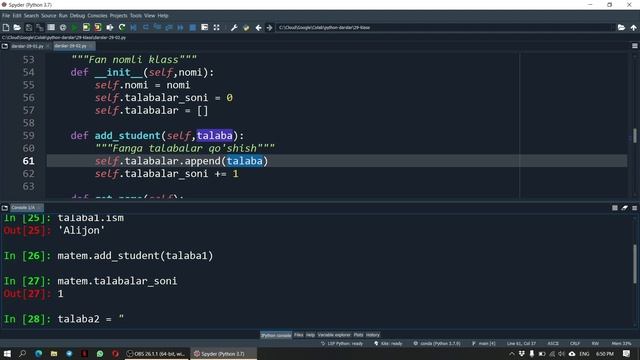Open the Source menu
The height and width of the screenshot is (360, 640).
(x=49, y=16)
